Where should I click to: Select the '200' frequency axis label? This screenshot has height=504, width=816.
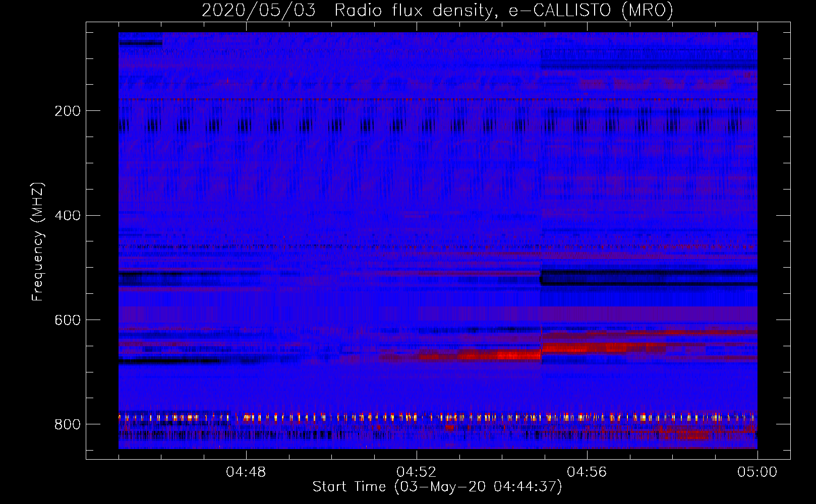click(68, 111)
